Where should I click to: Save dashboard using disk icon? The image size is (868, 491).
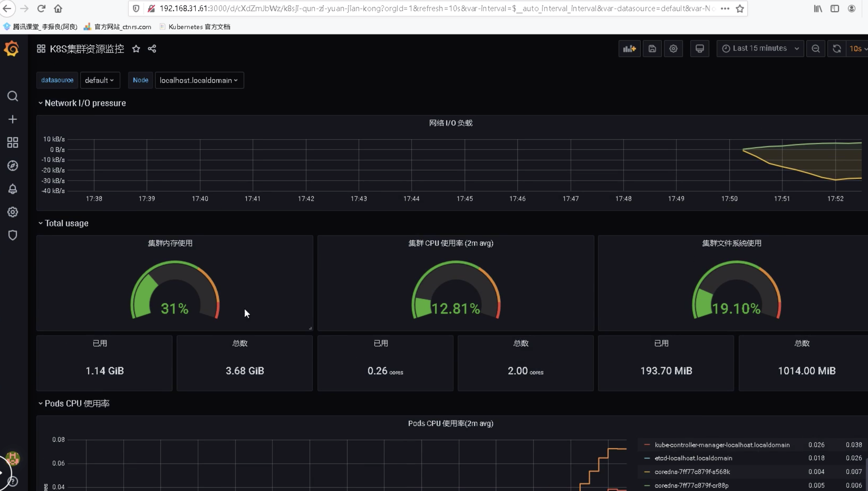(652, 49)
